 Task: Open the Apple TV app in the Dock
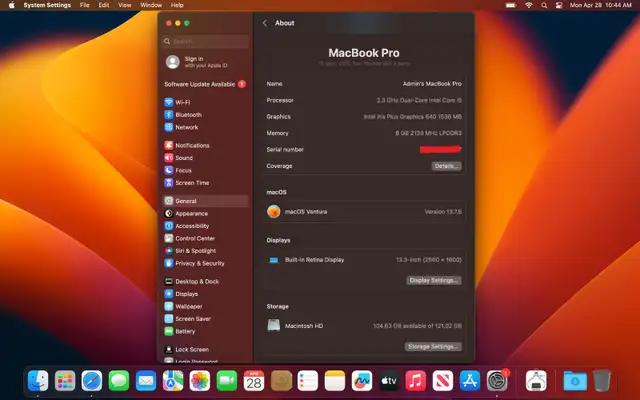389,381
